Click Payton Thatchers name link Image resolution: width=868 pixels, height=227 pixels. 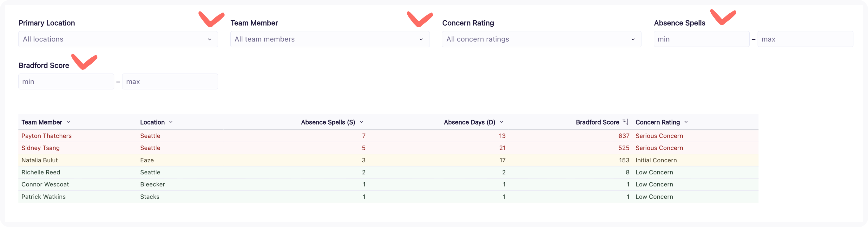pos(47,136)
